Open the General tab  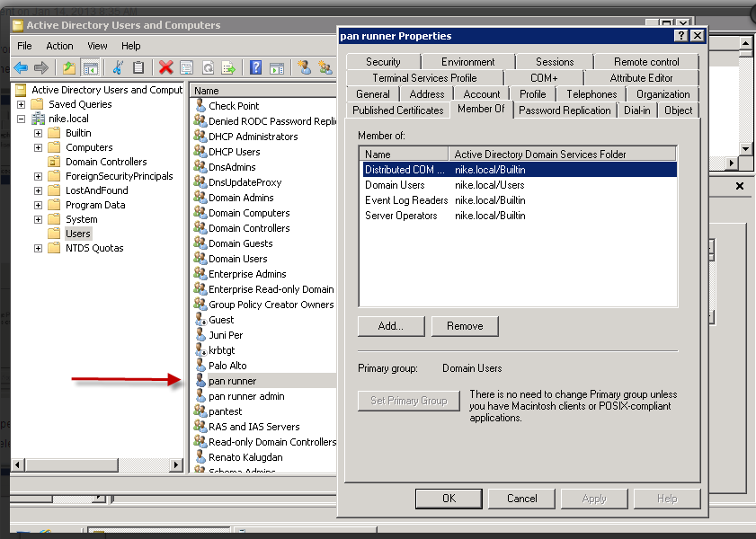point(373,94)
